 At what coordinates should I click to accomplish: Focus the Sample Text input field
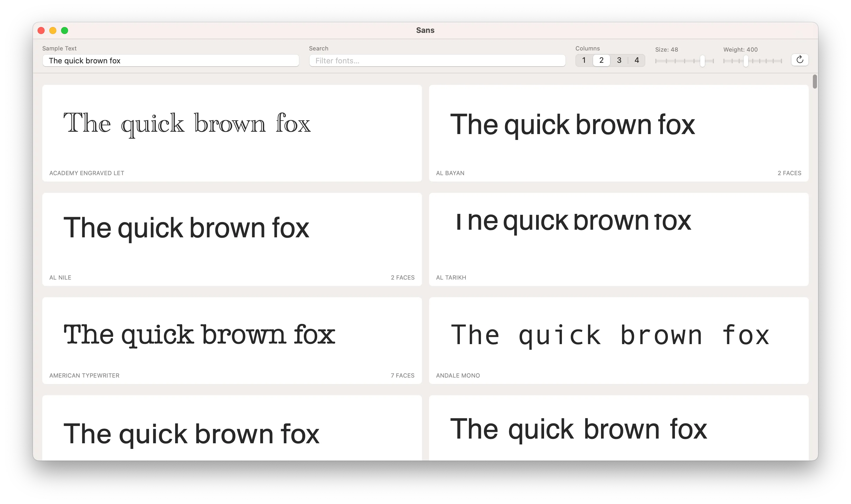tap(170, 60)
